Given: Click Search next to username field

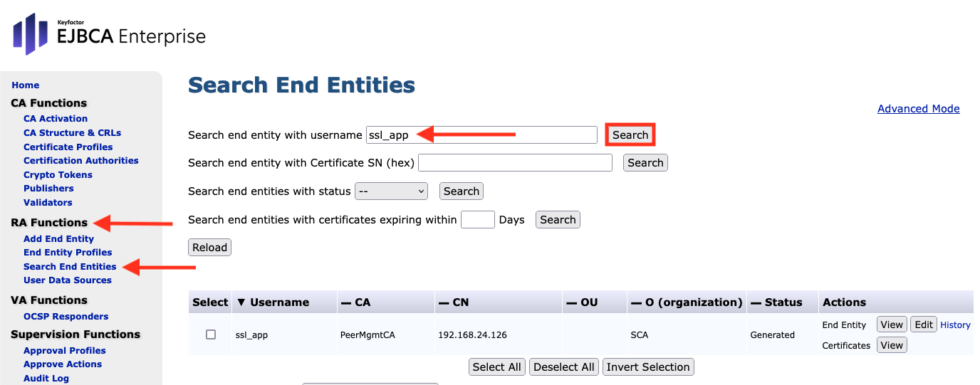Looking at the screenshot, I should coord(630,135).
